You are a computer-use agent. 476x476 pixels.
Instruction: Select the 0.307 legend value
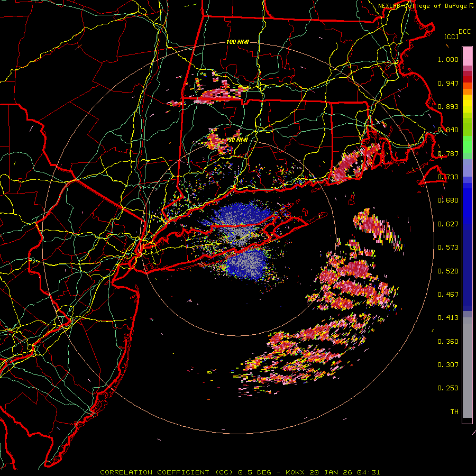coord(448,364)
